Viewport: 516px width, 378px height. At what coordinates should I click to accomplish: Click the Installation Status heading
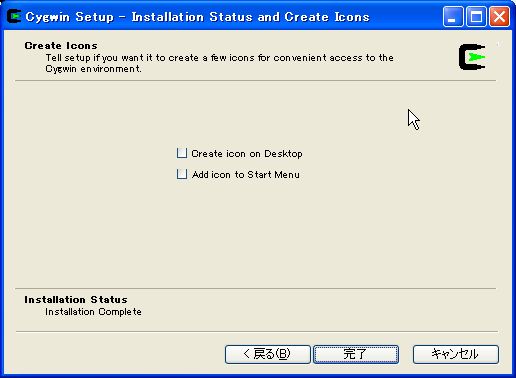tap(76, 300)
